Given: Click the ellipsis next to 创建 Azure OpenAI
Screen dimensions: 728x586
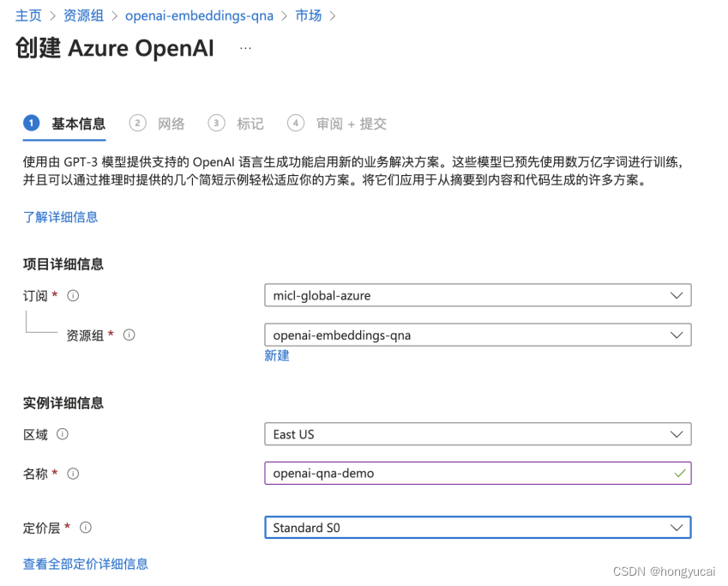Looking at the screenshot, I should 245,48.
